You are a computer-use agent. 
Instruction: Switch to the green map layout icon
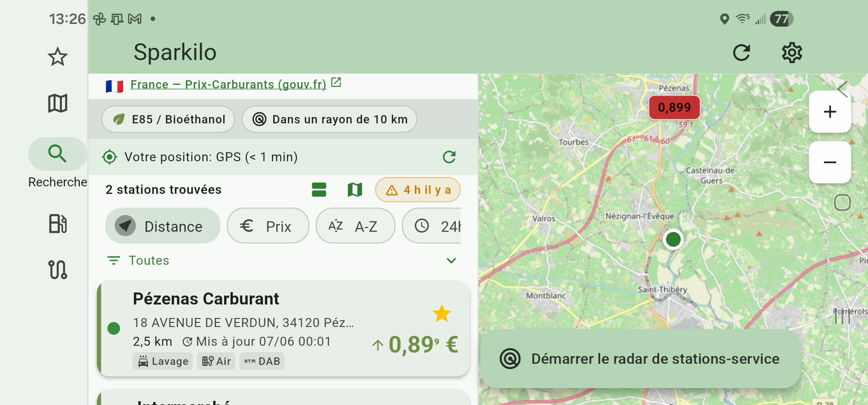355,190
